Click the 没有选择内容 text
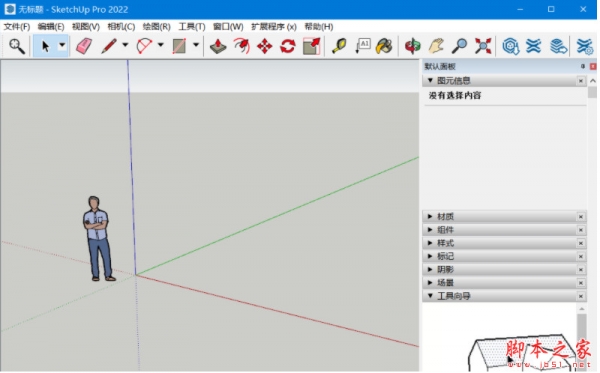This screenshot has width=600, height=373. [x=455, y=95]
